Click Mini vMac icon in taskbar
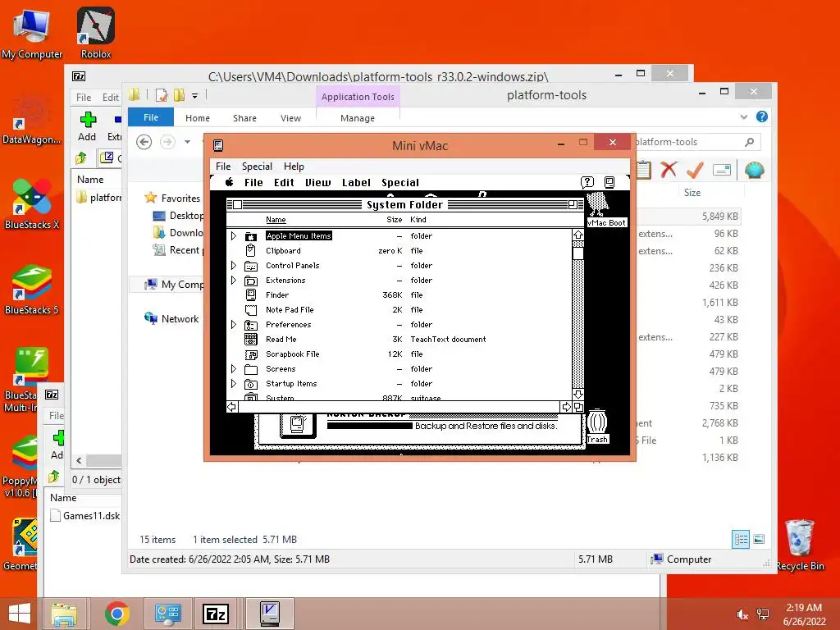840x630 pixels. pos(270,614)
